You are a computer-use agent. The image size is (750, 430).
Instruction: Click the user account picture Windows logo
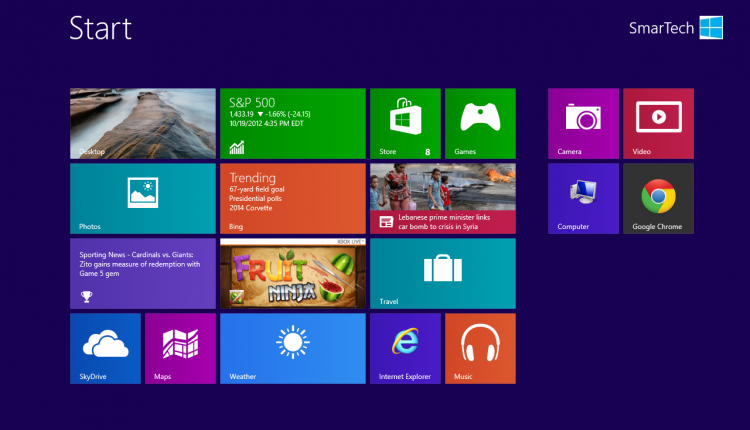point(711,27)
